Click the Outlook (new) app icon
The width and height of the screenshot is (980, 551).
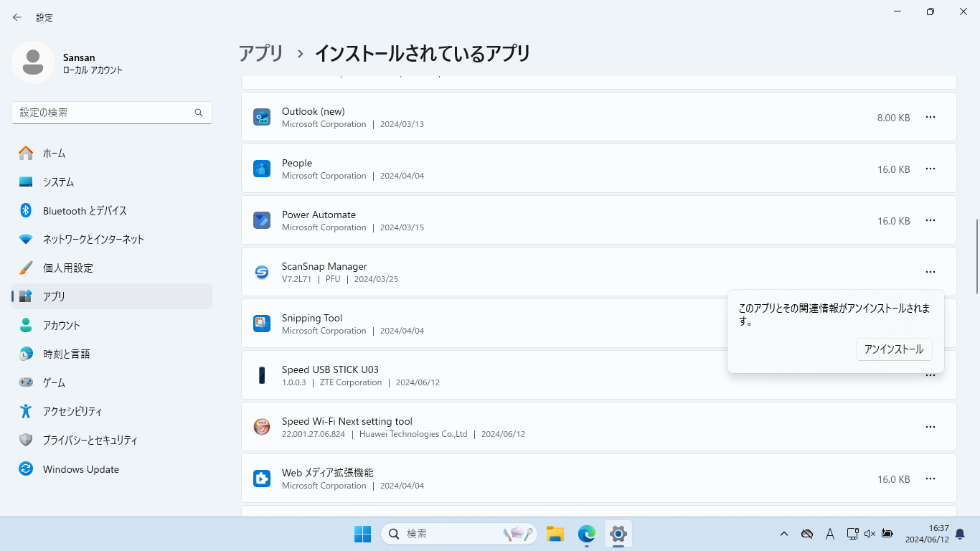[x=262, y=117]
